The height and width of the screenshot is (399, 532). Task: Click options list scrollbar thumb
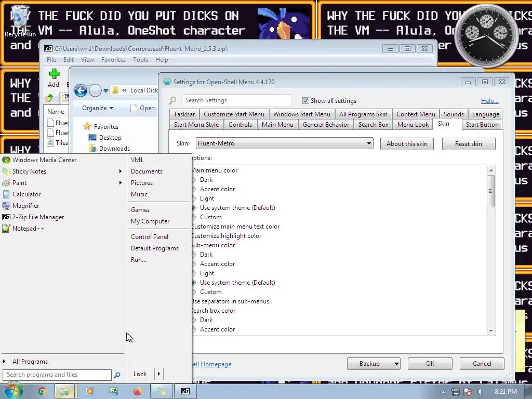[x=490, y=191]
